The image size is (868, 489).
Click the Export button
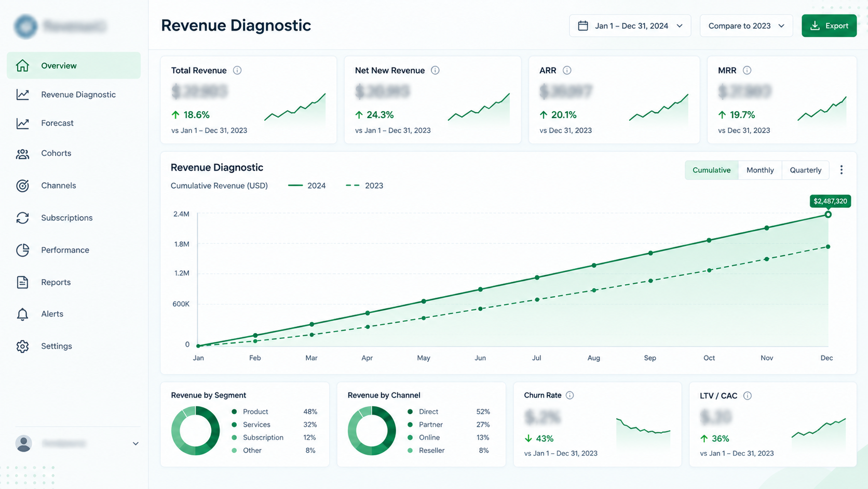(x=829, y=26)
